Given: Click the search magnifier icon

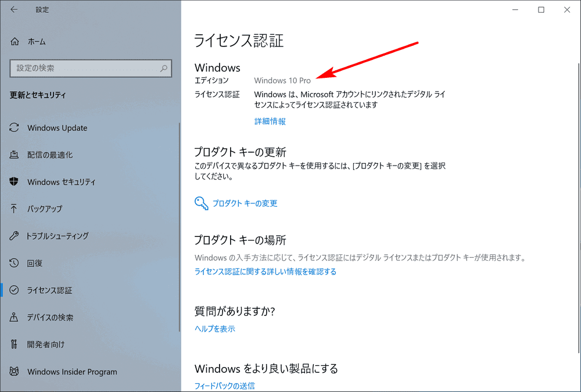Looking at the screenshot, I should (164, 68).
